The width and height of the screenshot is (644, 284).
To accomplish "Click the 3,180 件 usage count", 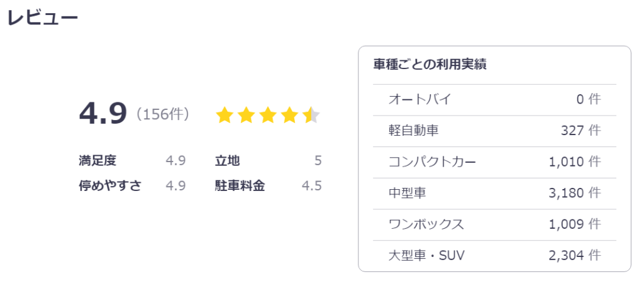I will tap(574, 194).
